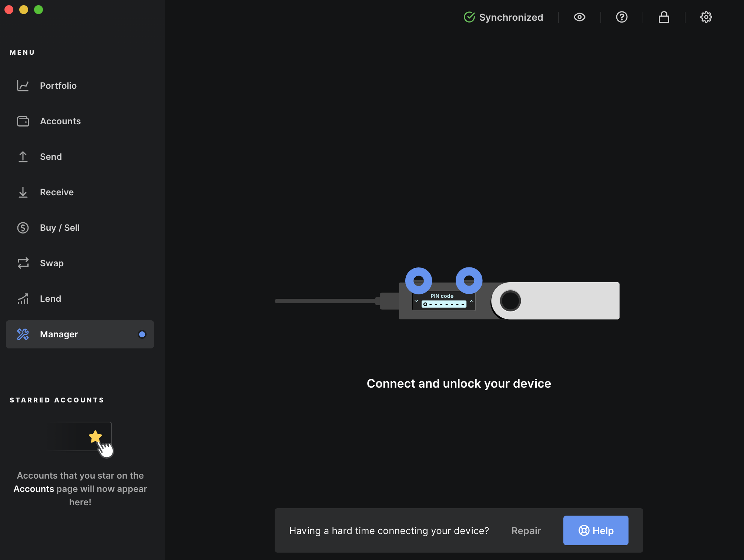Click the Repair link
The height and width of the screenshot is (560, 744).
click(526, 530)
